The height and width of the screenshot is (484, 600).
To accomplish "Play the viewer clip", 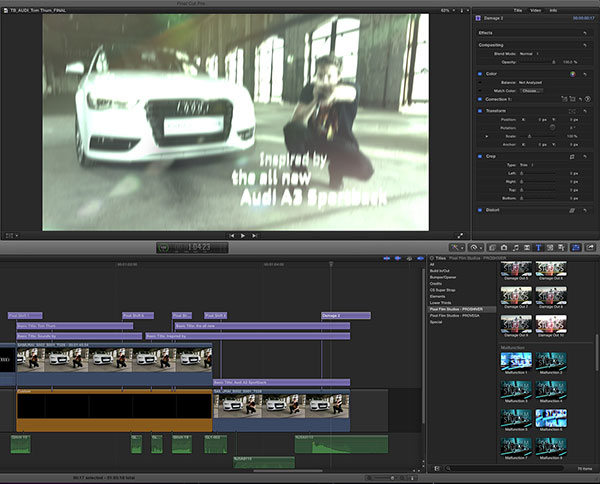I will point(243,236).
